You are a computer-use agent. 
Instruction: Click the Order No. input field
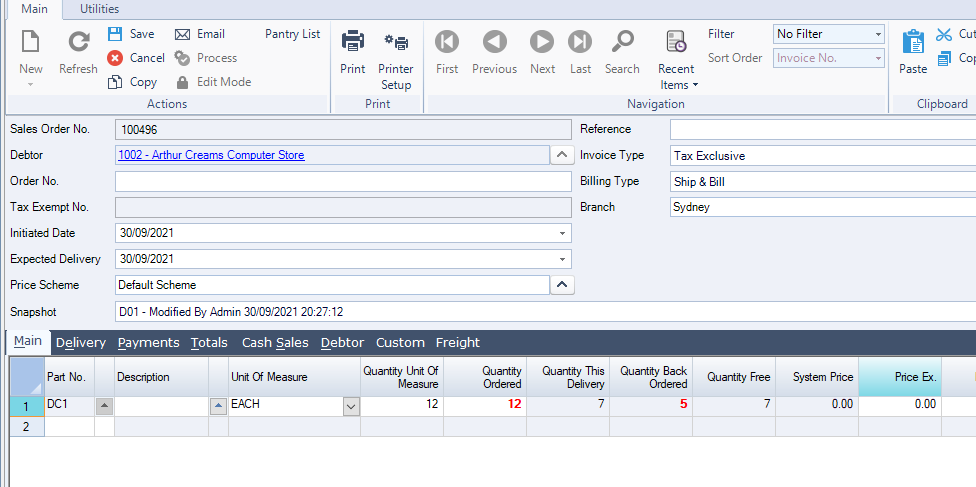[342, 181]
